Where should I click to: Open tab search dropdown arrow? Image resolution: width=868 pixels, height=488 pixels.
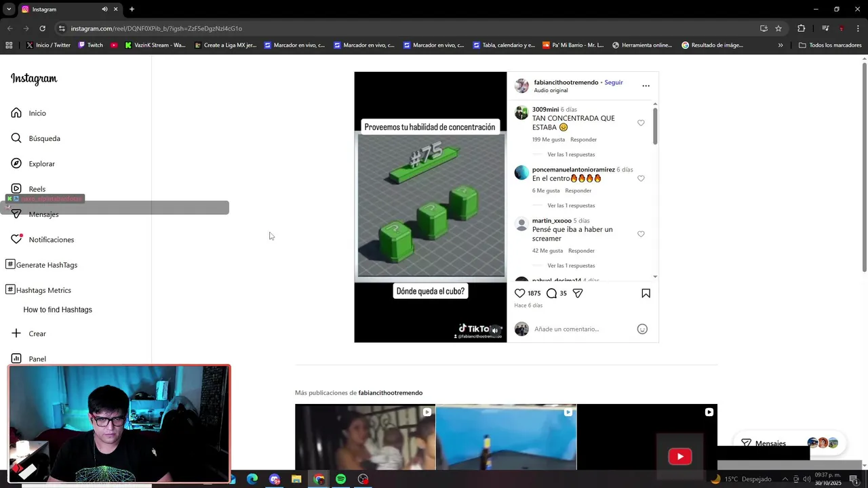coord(9,9)
